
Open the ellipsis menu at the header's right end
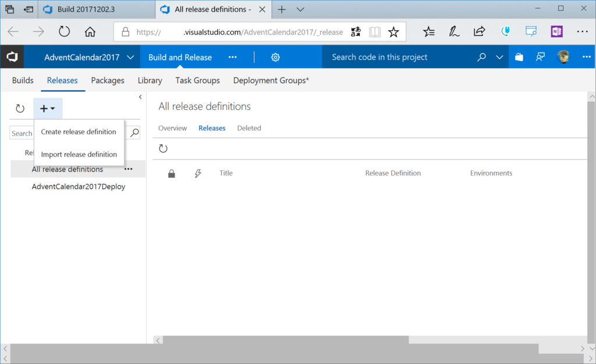click(x=587, y=57)
